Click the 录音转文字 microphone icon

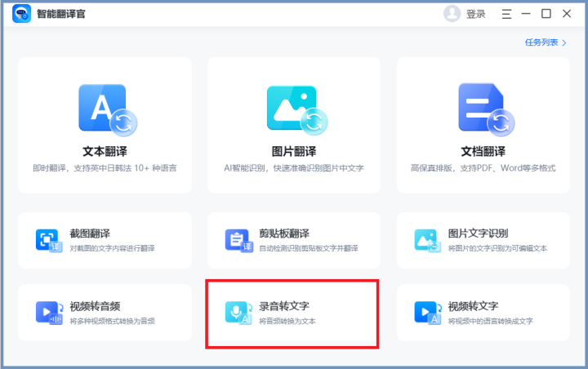pos(238,313)
